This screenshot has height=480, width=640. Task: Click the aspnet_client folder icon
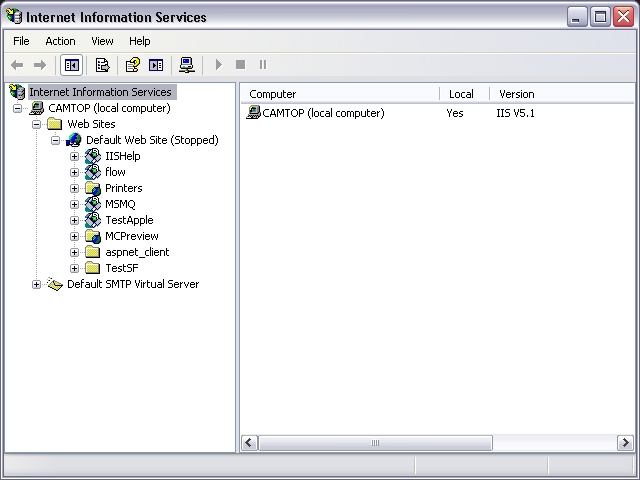coord(93,252)
